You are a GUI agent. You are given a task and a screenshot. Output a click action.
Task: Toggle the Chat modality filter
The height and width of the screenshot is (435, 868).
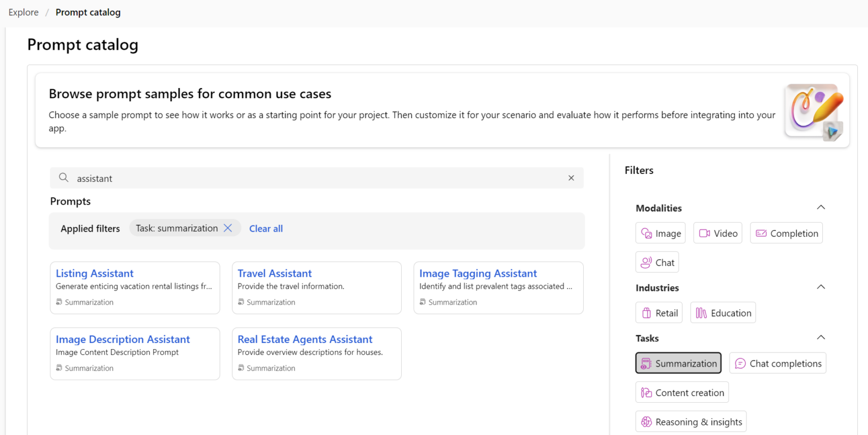coord(657,263)
